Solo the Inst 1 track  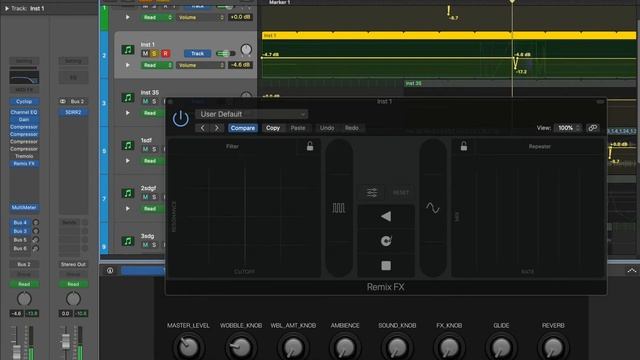tap(154, 53)
